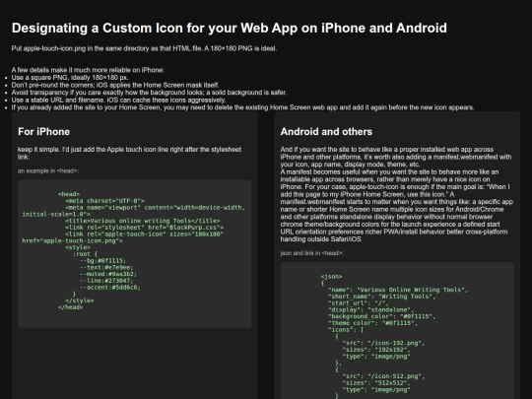Click the 'For iPhone' heading
This screenshot has height=399, width=532.
pyautogui.click(x=43, y=132)
